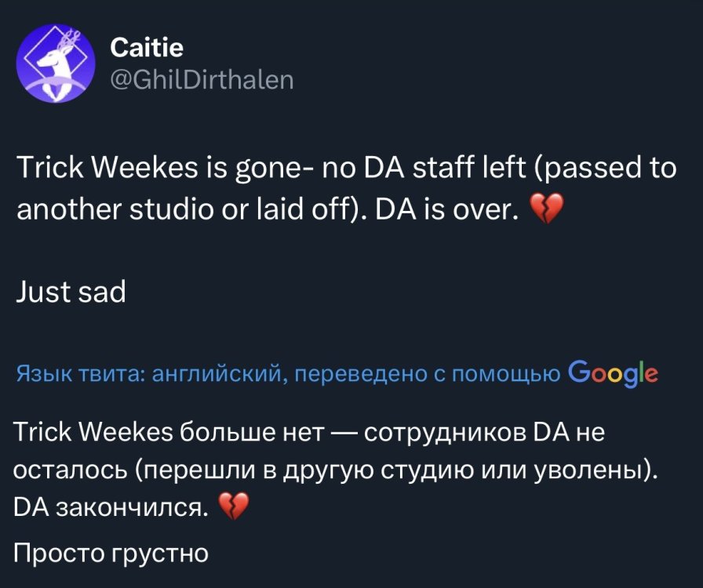Open the @GhilDirthalen handle link

coord(202,79)
